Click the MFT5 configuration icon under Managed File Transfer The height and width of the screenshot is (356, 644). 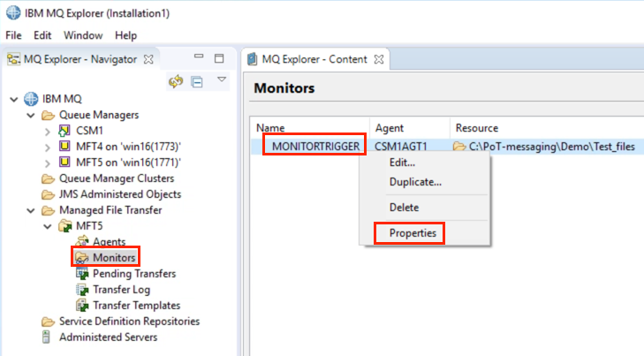65,226
